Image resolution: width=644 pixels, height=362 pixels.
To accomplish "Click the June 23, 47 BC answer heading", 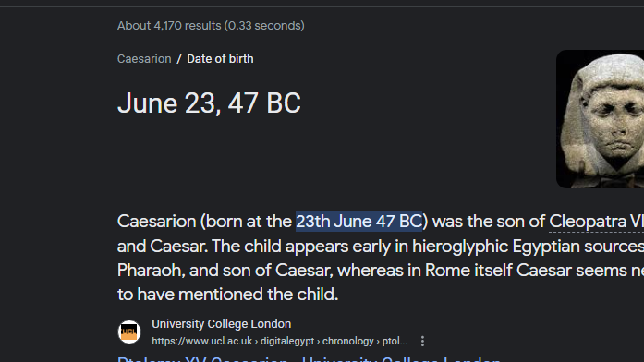I will 209,103.
